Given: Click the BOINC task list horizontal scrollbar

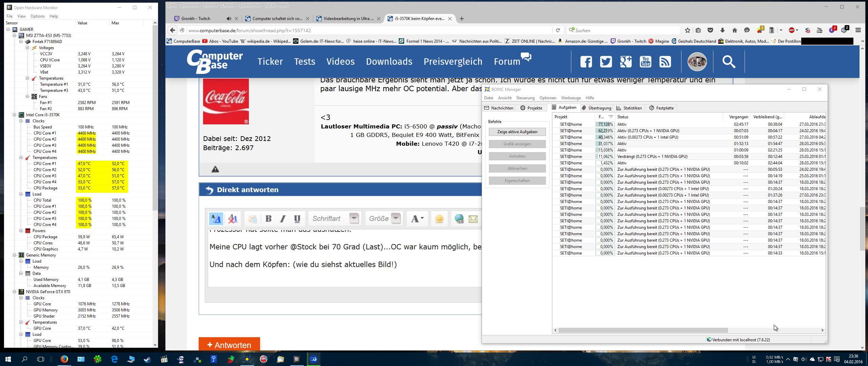Looking at the screenshot, I should (643, 330).
